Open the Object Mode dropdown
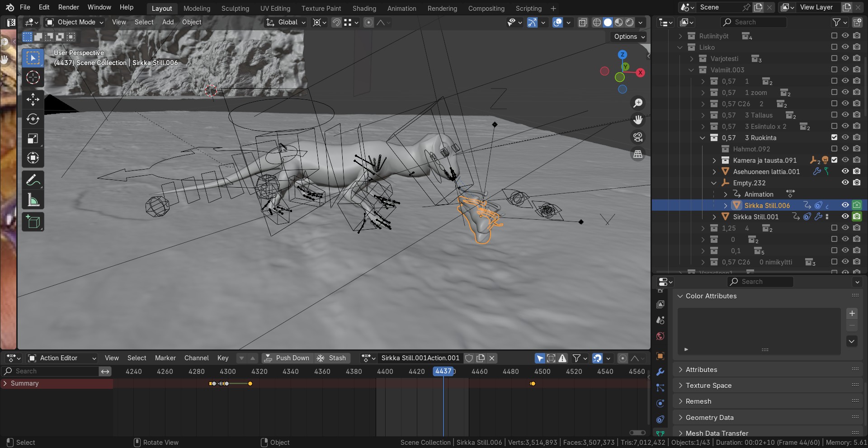868x448 pixels. pyautogui.click(x=75, y=22)
